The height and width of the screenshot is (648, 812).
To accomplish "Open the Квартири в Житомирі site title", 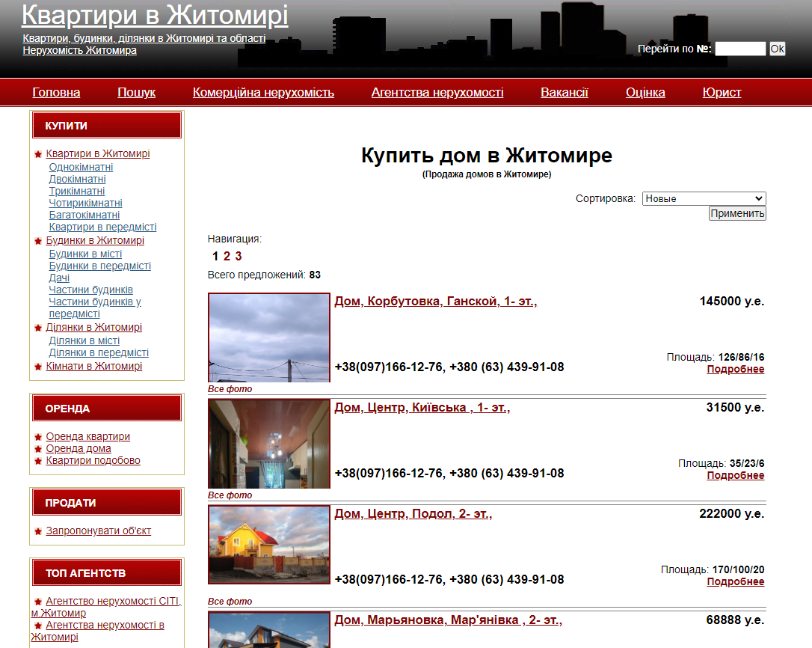I will (155, 15).
